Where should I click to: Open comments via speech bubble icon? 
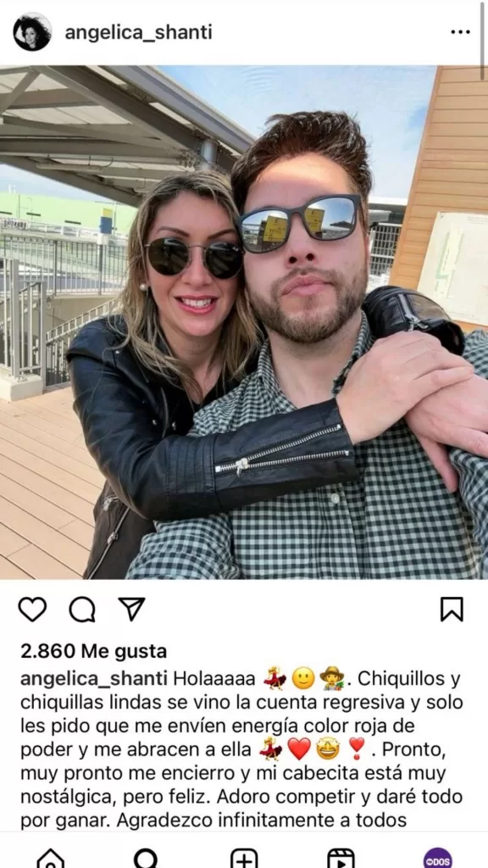click(x=82, y=609)
